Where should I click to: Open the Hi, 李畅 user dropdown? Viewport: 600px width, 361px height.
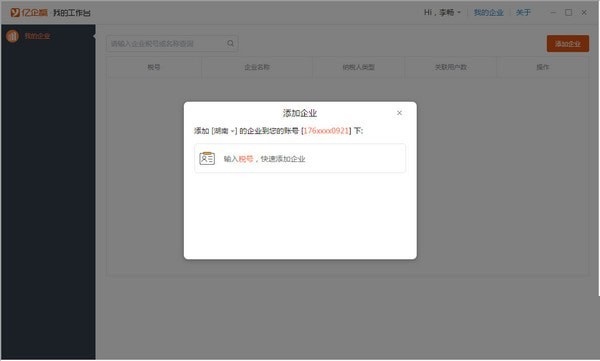pos(442,13)
